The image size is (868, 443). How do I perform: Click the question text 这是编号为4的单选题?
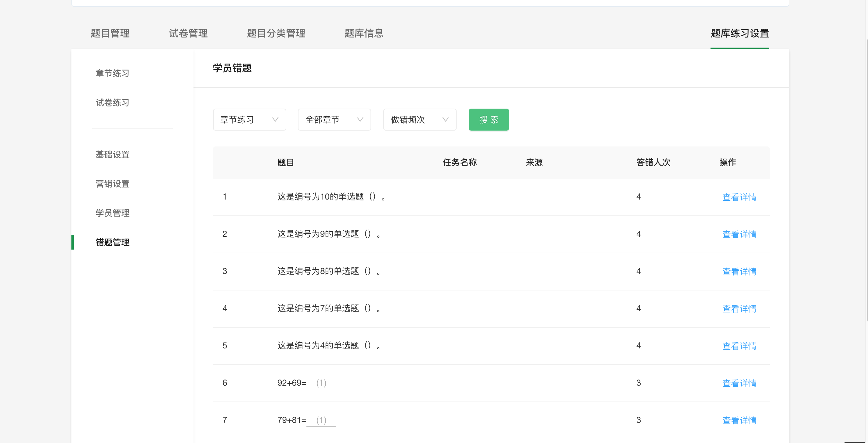(x=329, y=346)
